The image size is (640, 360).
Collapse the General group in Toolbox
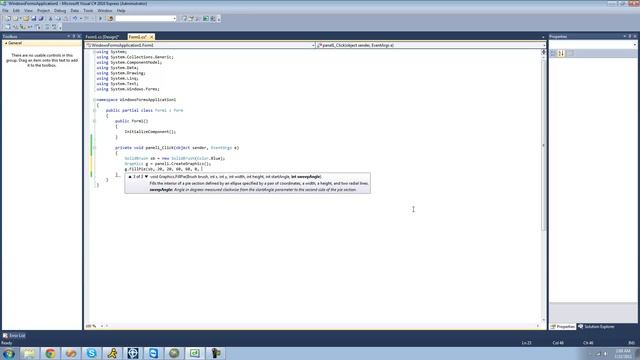coord(6,43)
